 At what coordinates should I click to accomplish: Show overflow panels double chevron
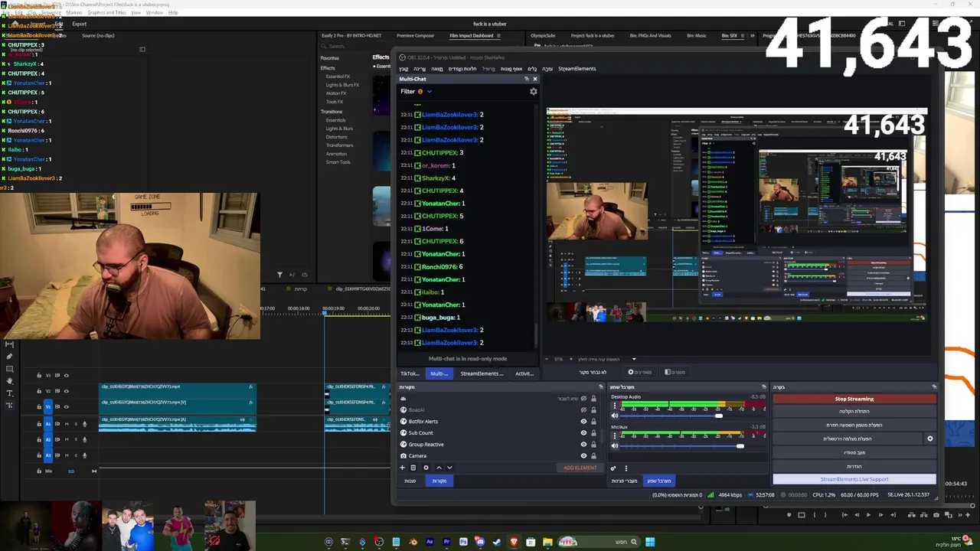tap(752, 35)
